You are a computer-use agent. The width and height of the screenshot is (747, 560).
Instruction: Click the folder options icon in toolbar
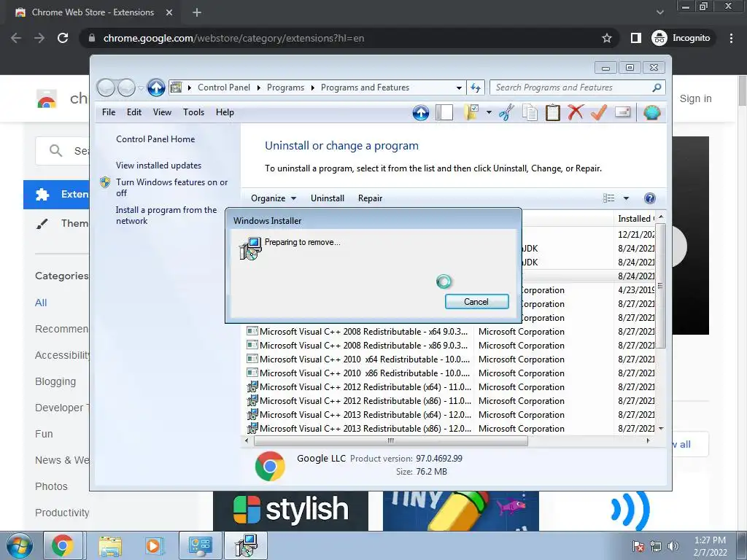point(471,113)
